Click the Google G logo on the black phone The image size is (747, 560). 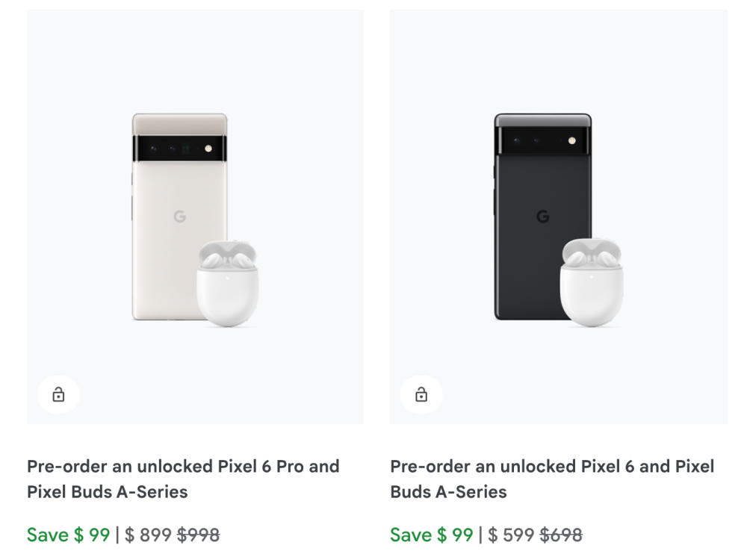(x=543, y=217)
